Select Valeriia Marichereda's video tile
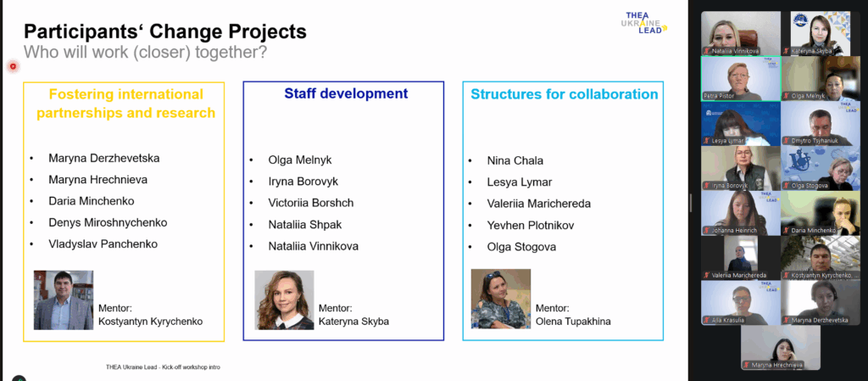 (740, 257)
